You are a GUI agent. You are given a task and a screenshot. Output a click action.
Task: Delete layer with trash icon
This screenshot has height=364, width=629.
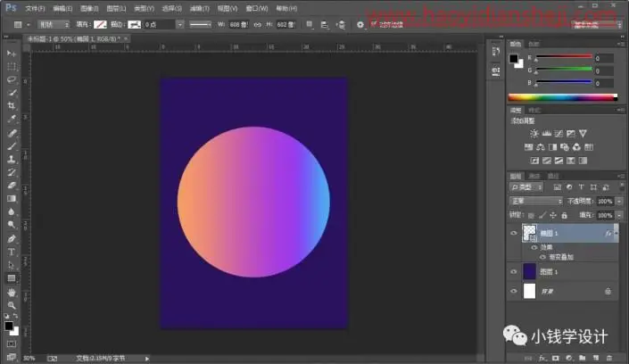click(609, 358)
